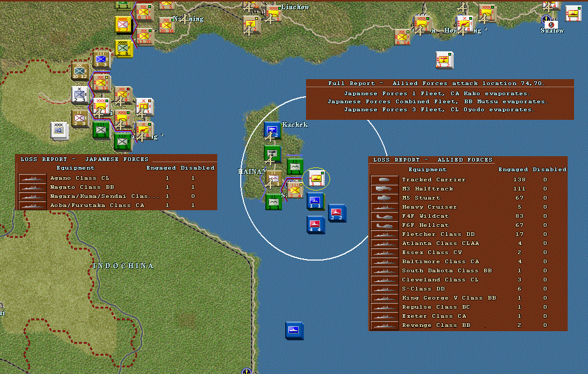Click the Kachek town label
Viewport: 588px width, 374px height.
tap(295, 125)
